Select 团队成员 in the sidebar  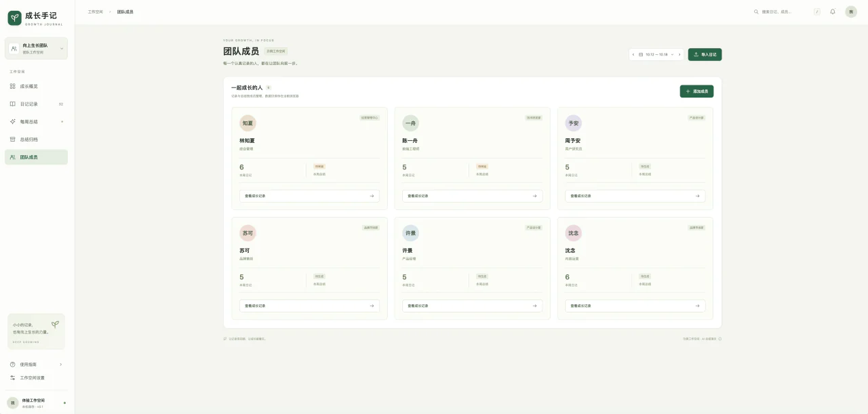pyautogui.click(x=36, y=157)
